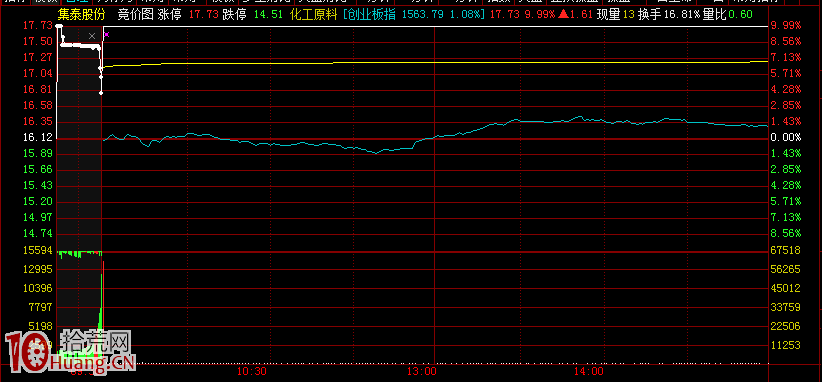Click the 16.12 previous close price label
This screenshot has height=382, width=822.
[38, 137]
